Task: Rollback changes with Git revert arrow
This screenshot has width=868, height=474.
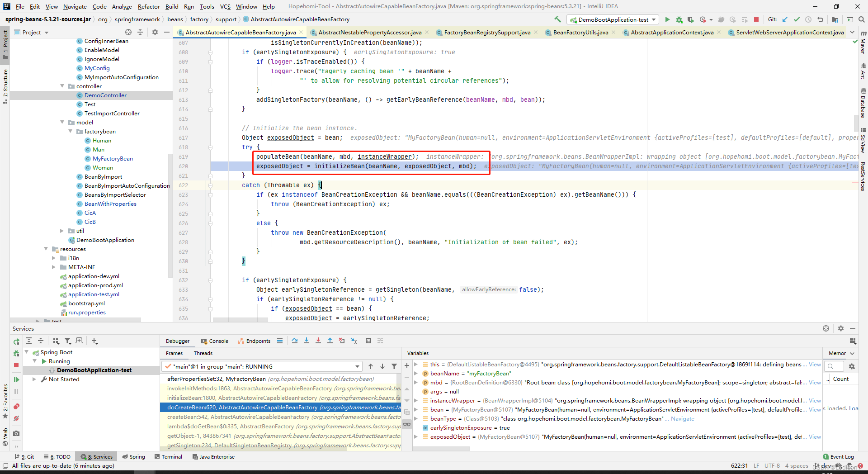Action: tap(820, 19)
